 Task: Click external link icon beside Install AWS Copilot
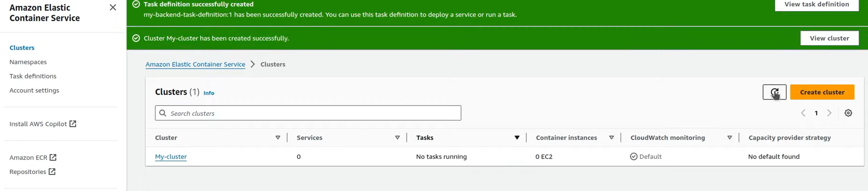tap(73, 124)
